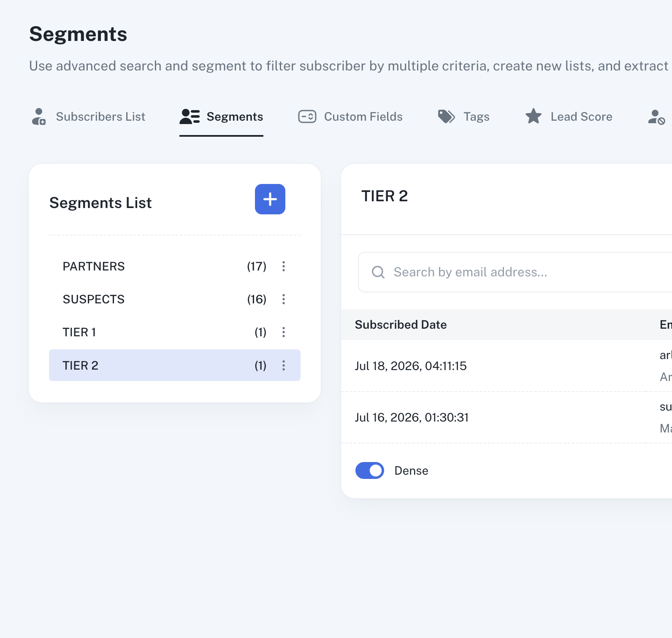672x638 pixels.
Task: Click the search magnifier icon
Action: pos(378,272)
